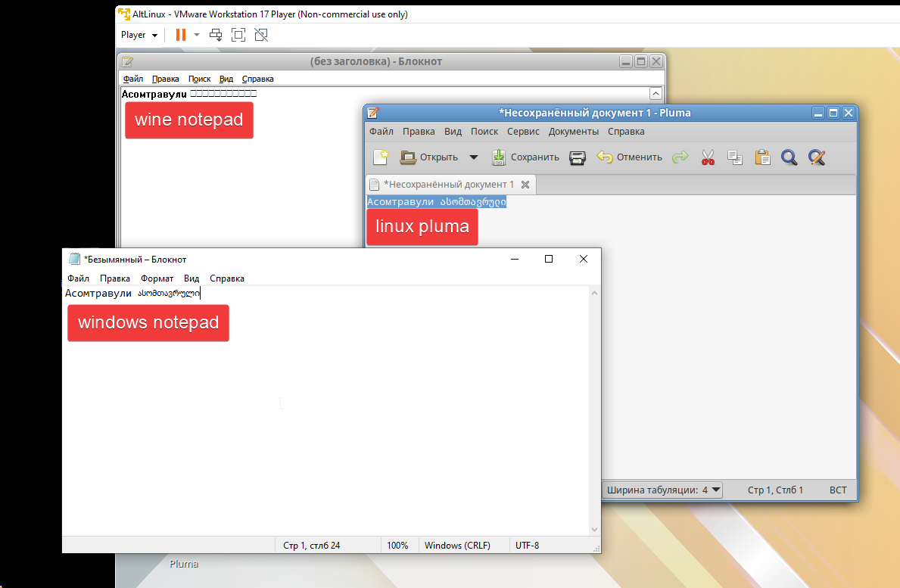Open Правка menu in Pluma
Screen dimensions: 900x588
(x=419, y=132)
